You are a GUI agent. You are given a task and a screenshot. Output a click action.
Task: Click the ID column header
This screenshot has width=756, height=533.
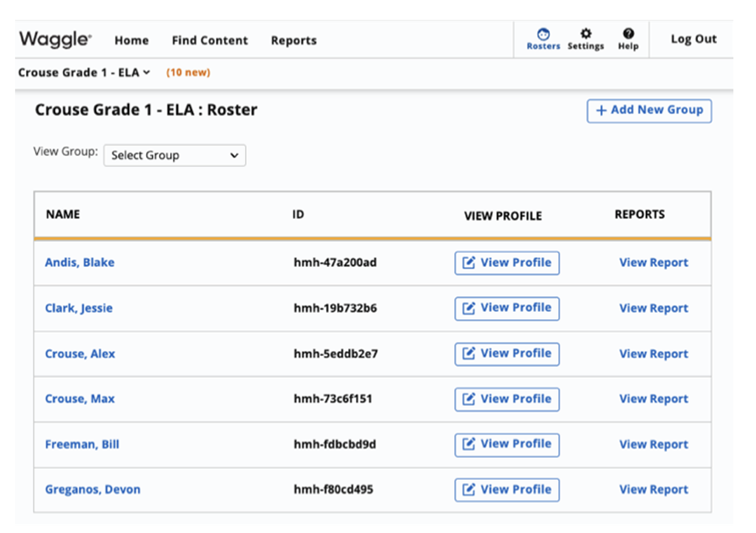click(x=298, y=214)
